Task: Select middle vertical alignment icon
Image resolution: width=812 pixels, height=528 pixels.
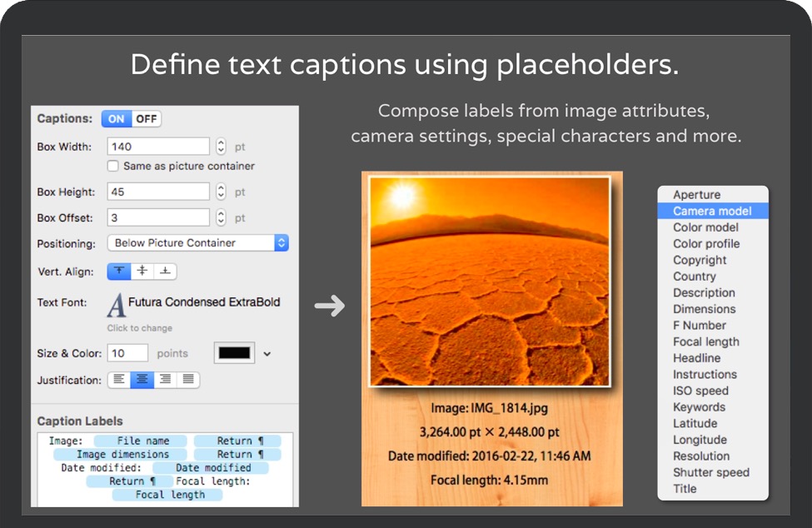Action: [x=142, y=271]
